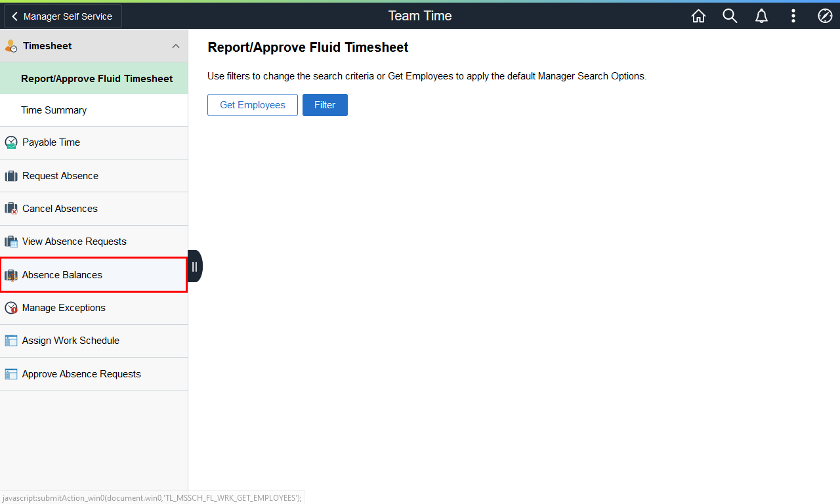
Task: Click the Payable Time icon
Action: tap(10, 142)
